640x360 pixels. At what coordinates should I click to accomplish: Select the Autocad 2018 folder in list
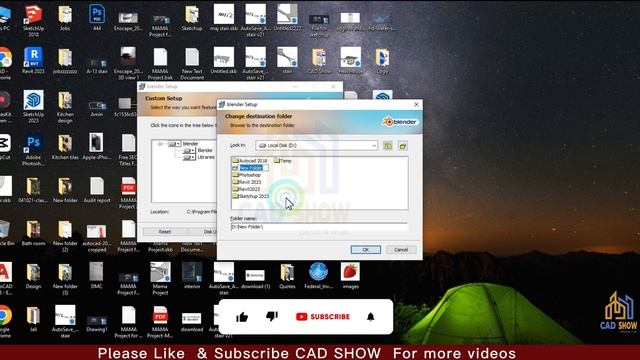point(250,161)
